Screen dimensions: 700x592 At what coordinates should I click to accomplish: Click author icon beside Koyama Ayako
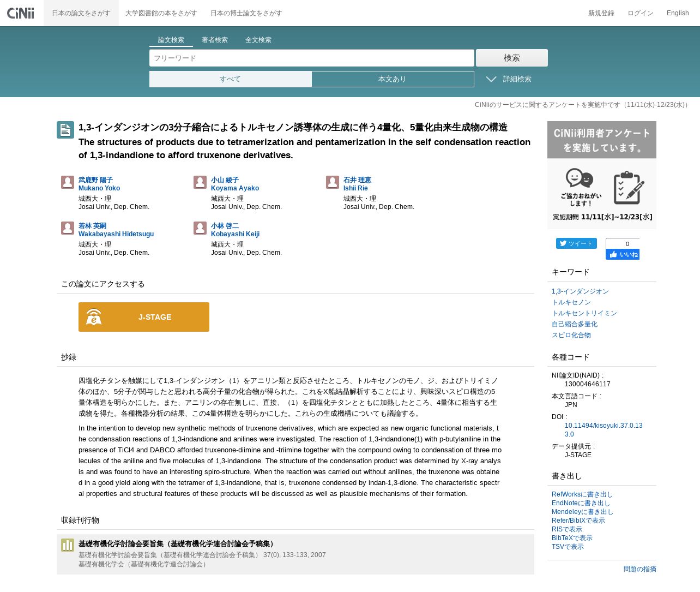200,182
